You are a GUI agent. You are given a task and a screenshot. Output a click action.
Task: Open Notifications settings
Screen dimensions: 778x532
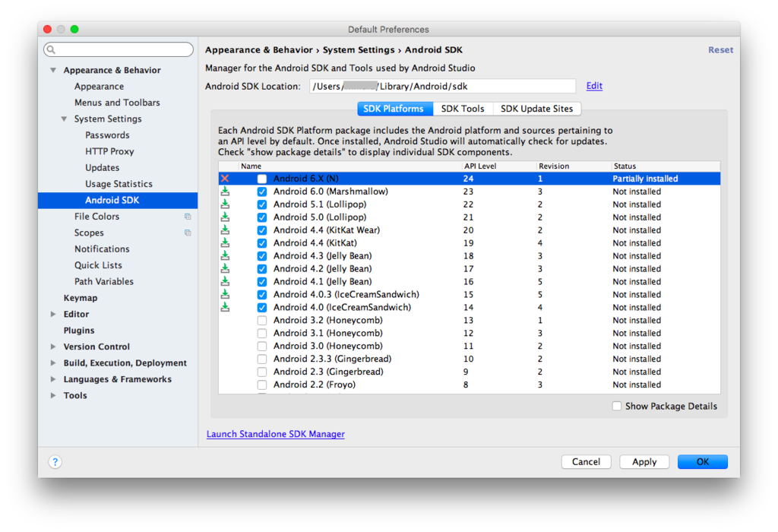tap(102, 249)
